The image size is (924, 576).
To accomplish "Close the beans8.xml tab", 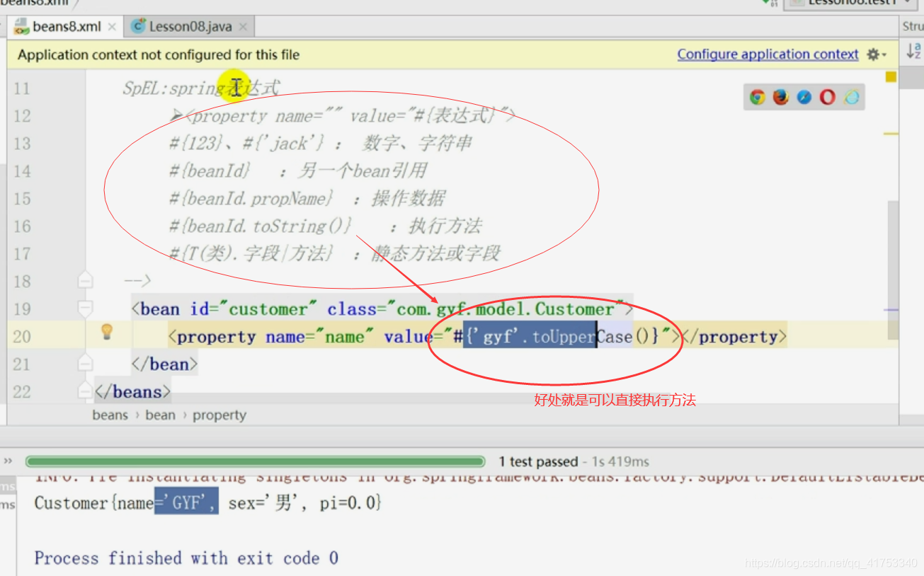I will [x=112, y=27].
